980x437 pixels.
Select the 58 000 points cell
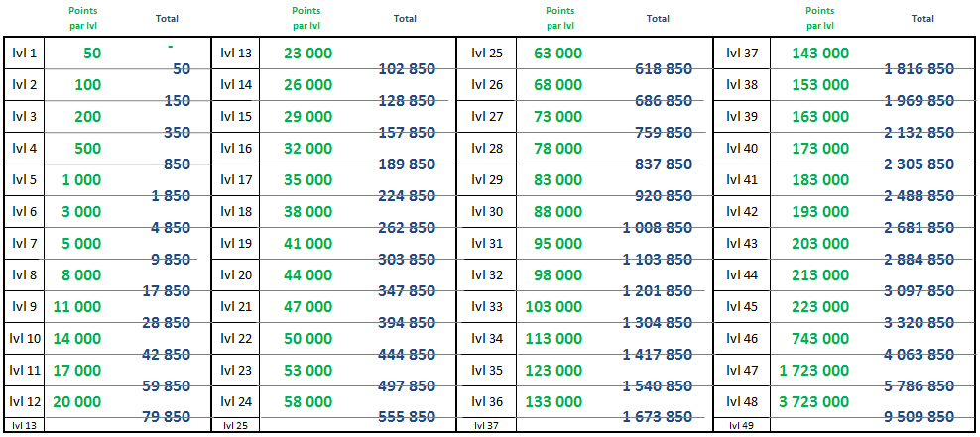308,401
